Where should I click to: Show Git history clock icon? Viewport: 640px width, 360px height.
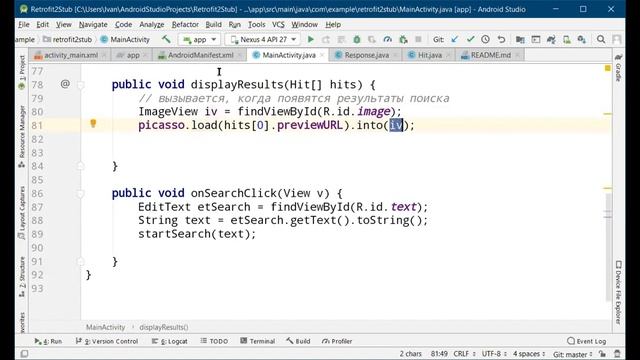click(485, 40)
